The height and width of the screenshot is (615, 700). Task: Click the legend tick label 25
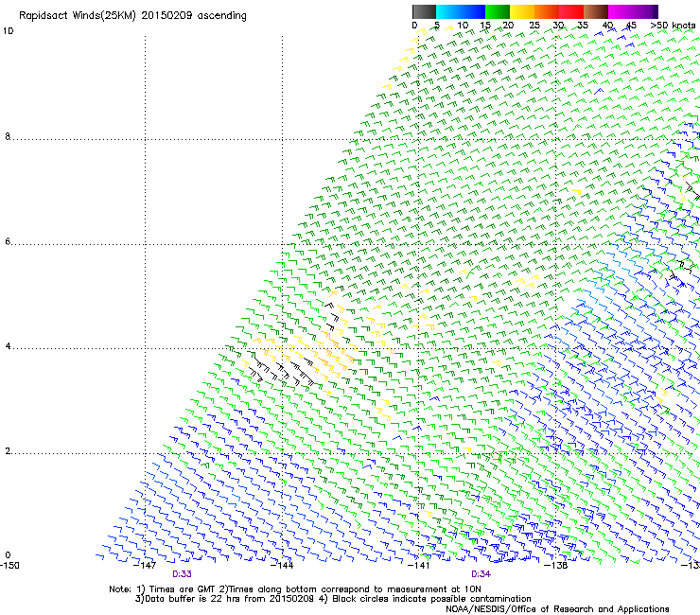pyautogui.click(x=534, y=26)
